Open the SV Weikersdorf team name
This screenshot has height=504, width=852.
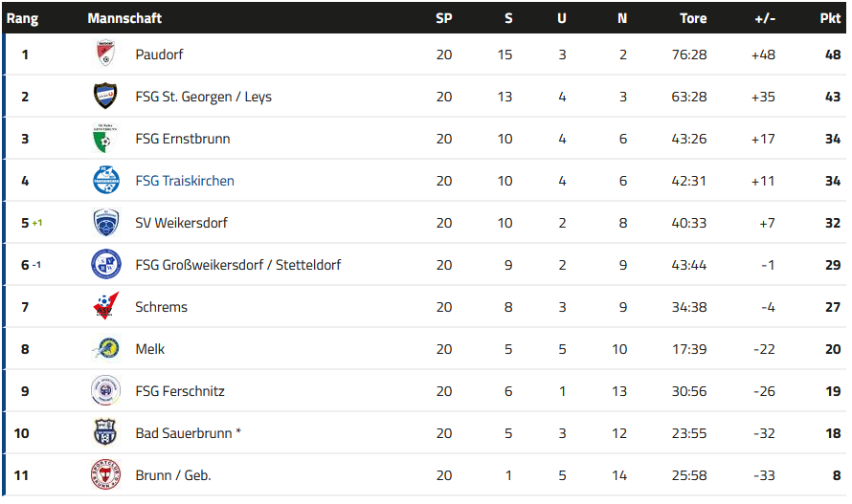click(182, 223)
